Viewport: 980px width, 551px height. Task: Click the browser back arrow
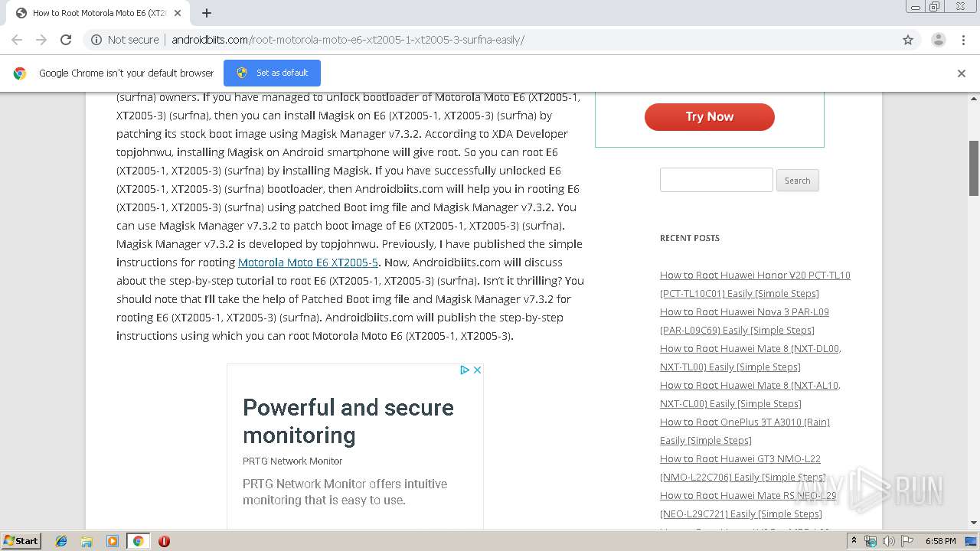coord(17,40)
